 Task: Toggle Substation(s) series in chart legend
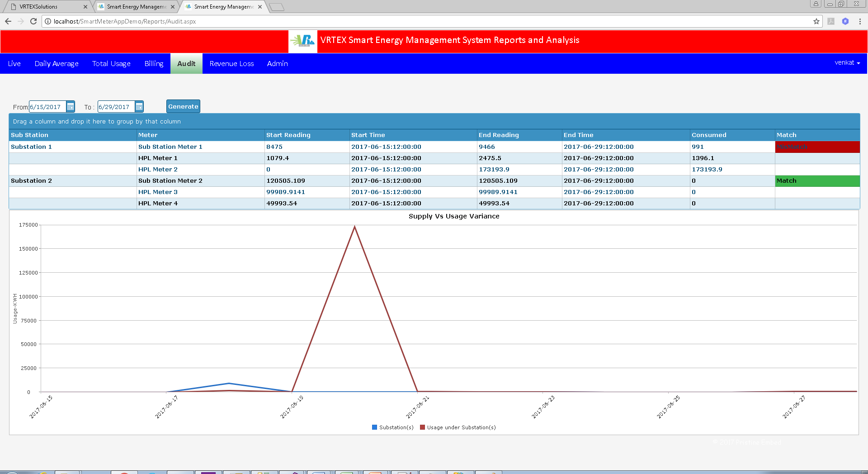point(392,427)
